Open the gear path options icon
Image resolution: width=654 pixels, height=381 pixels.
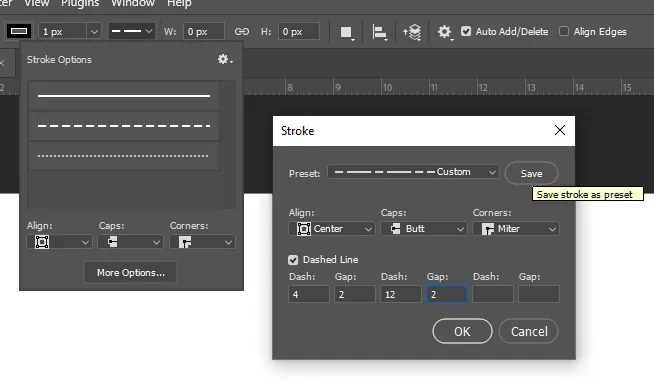445,32
